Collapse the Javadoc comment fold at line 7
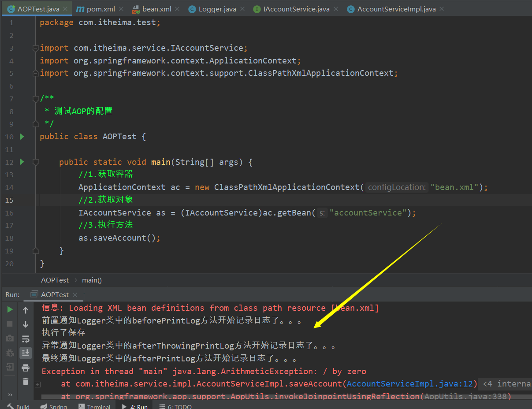 pyautogui.click(x=36, y=99)
